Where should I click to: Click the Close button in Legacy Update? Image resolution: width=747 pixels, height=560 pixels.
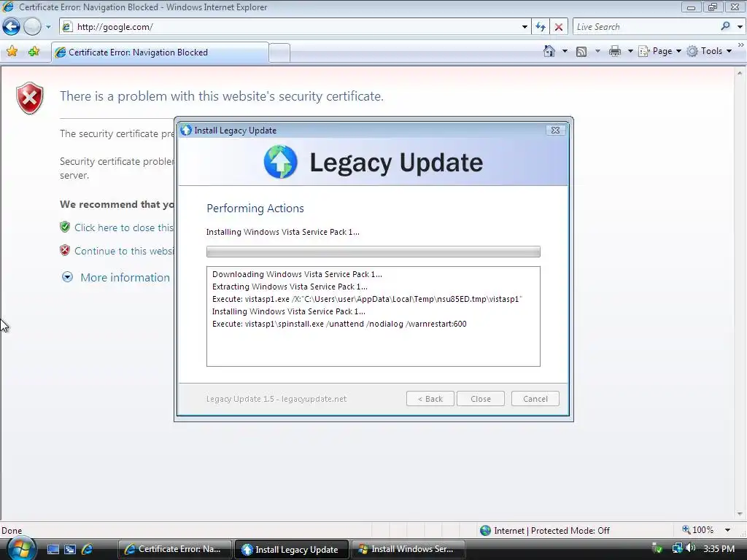point(480,399)
